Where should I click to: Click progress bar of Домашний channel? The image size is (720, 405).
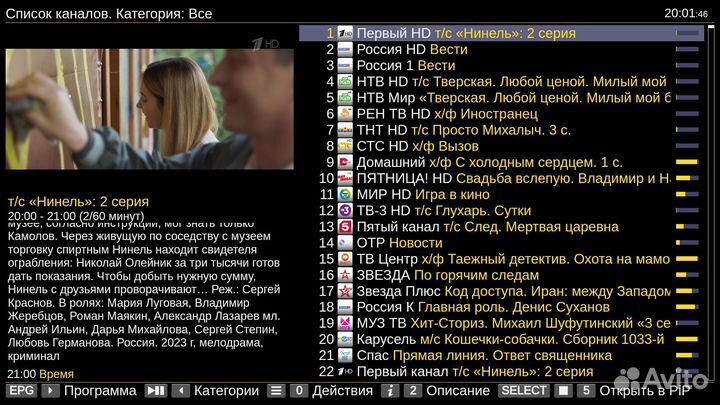687,162
